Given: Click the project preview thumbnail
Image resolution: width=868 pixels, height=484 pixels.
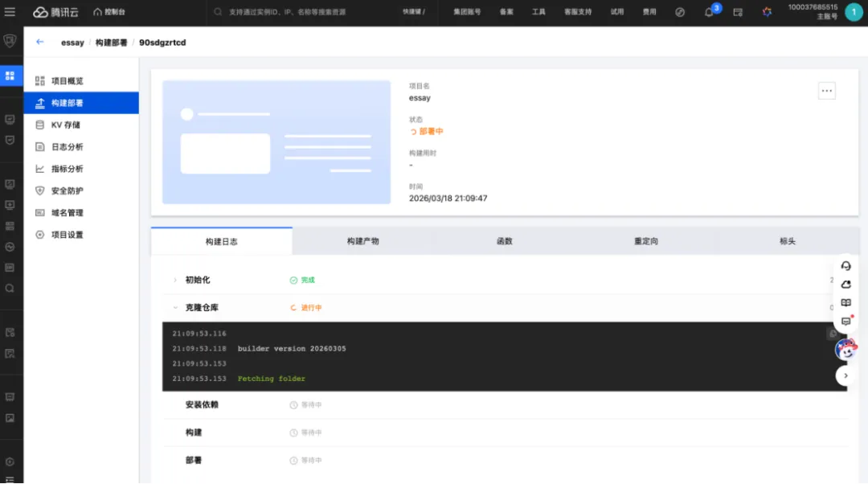Looking at the screenshot, I should [276, 142].
